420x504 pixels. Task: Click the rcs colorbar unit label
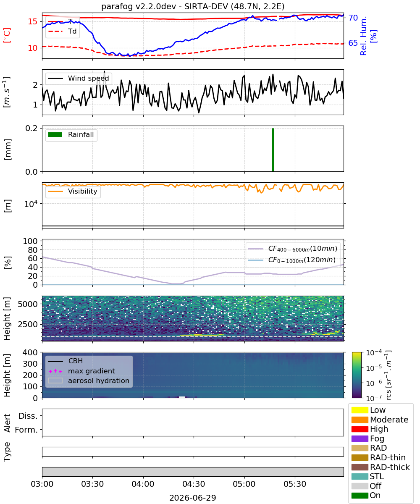(x=389, y=375)
